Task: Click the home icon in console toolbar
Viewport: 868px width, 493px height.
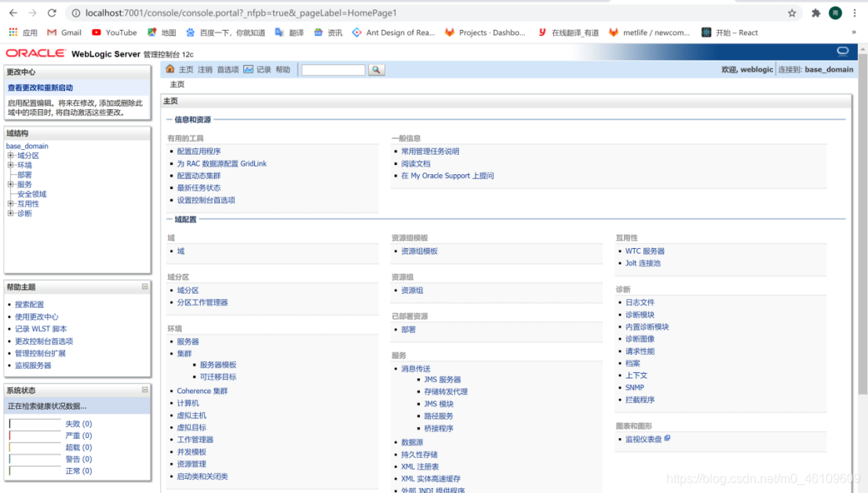Action: [x=170, y=69]
